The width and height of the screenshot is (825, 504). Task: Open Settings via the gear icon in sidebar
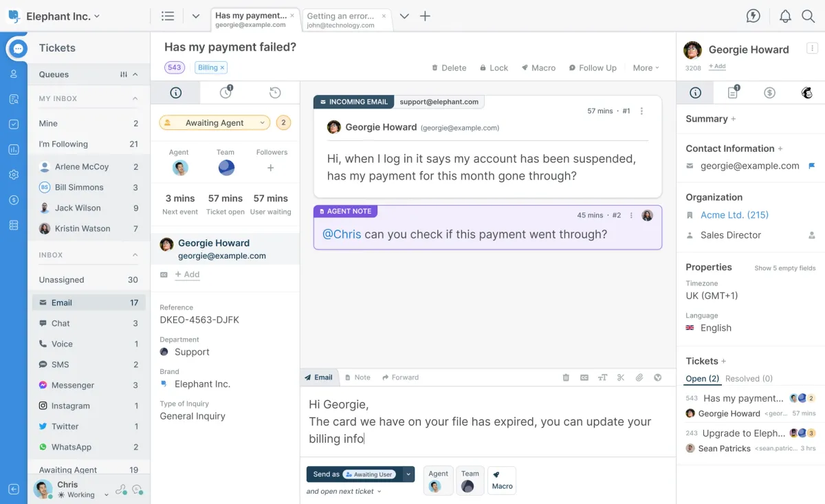coord(13,175)
